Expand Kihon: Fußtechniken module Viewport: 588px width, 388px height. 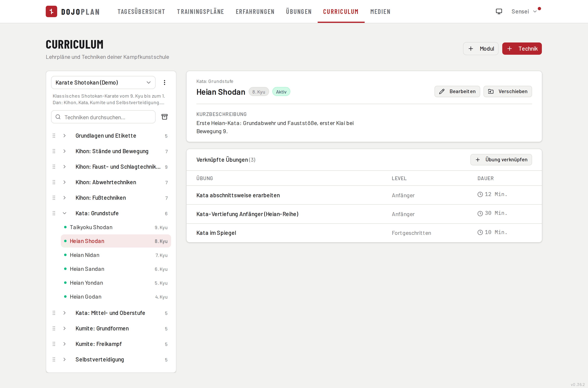(x=65, y=198)
